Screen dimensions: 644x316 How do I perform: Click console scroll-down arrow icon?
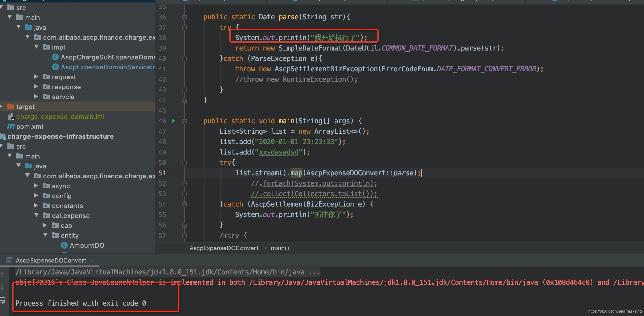point(2,287)
